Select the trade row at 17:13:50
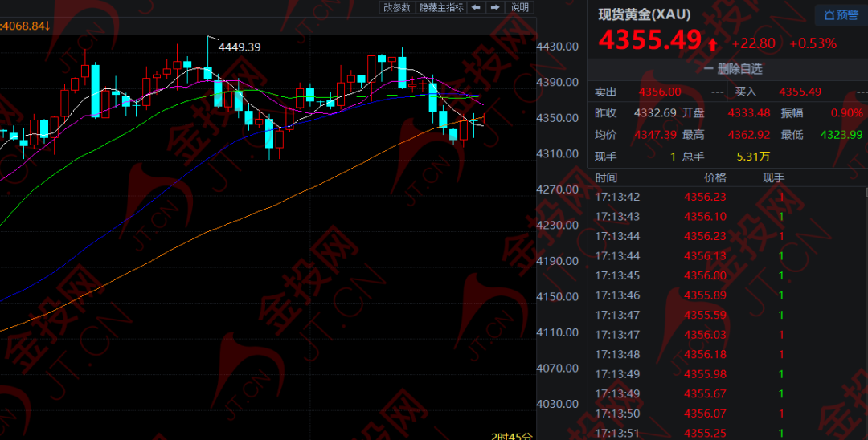 coord(726,414)
